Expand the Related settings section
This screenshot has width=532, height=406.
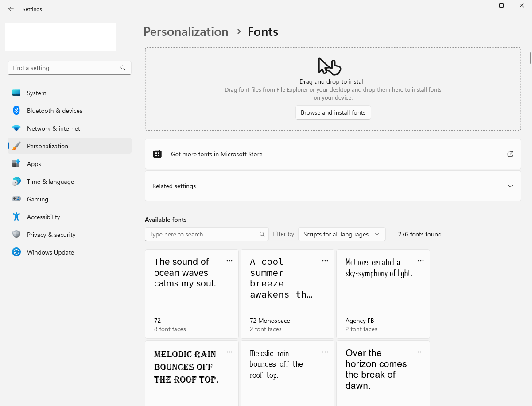(x=333, y=186)
